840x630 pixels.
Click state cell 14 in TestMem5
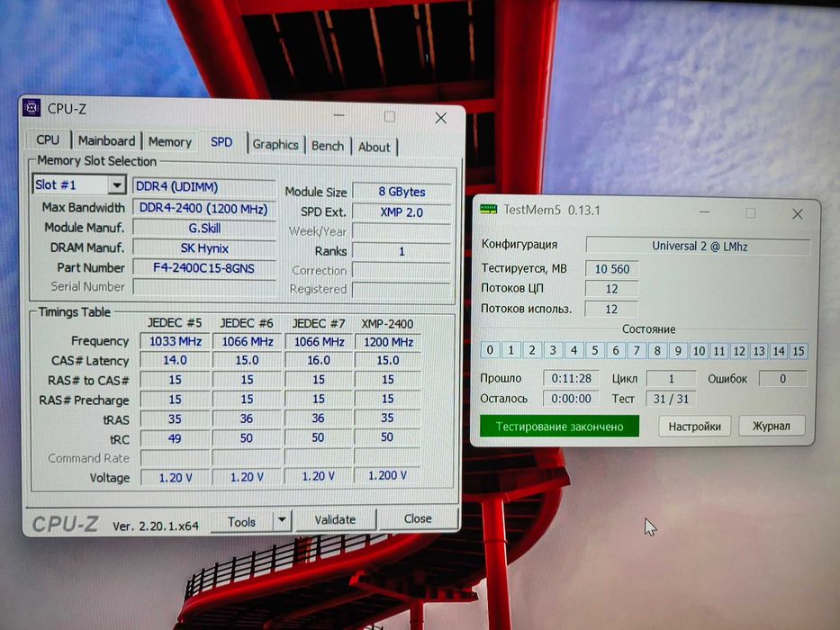779,351
